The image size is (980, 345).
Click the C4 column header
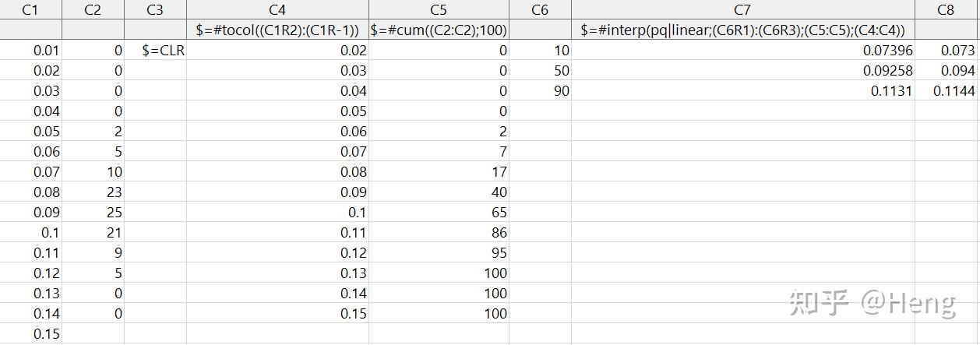(277, 10)
